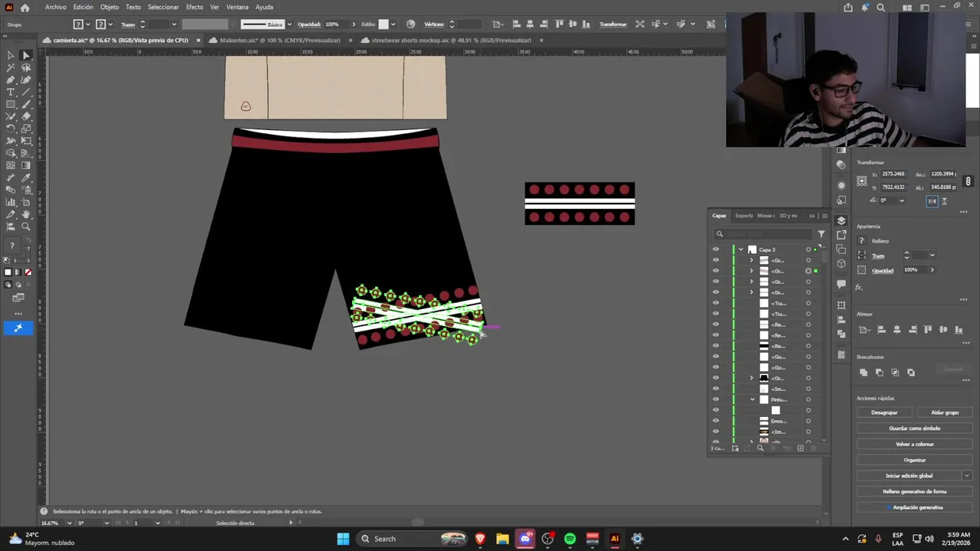
Task: Open the Layers panel icon in dock
Action: [841, 221]
